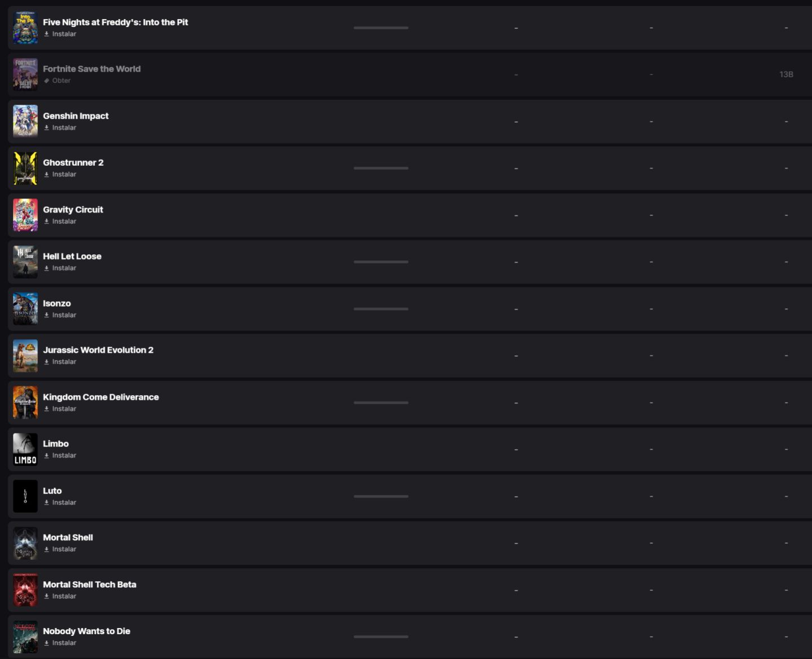
Task: Open the Nobody Wants to Die title
Action: click(x=87, y=631)
